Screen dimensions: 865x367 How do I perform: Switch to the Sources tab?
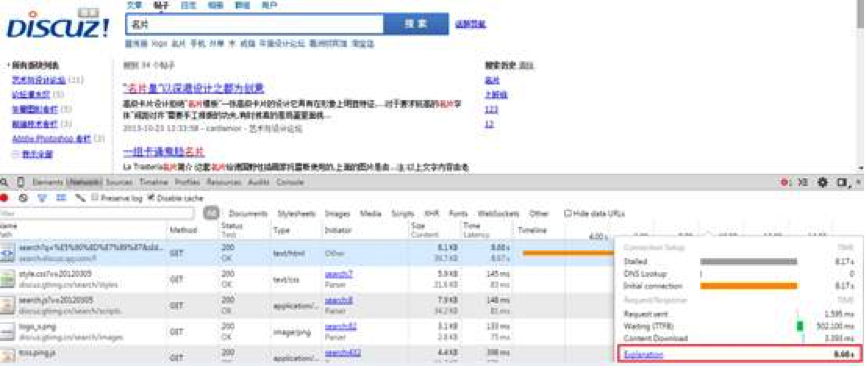[x=120, y=182]
